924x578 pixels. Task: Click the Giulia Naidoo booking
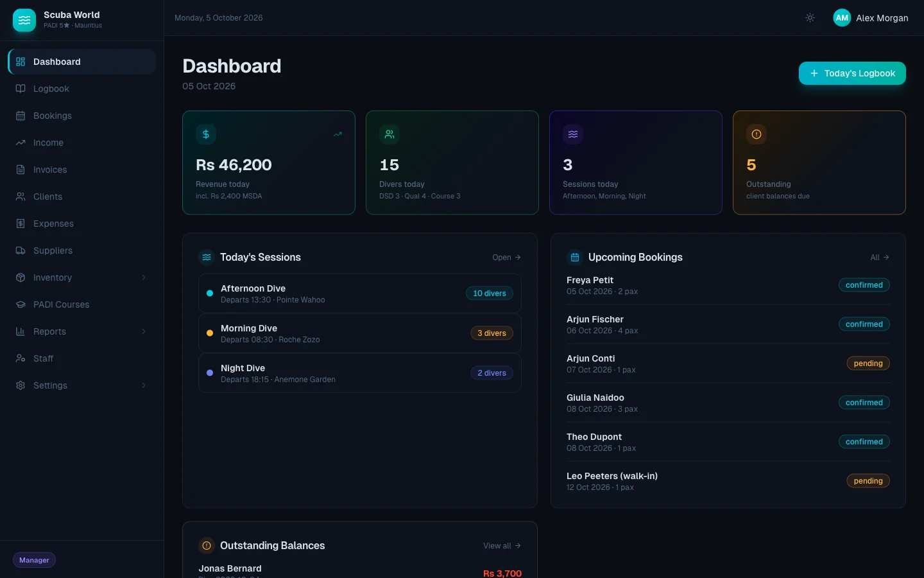point(728,403)
